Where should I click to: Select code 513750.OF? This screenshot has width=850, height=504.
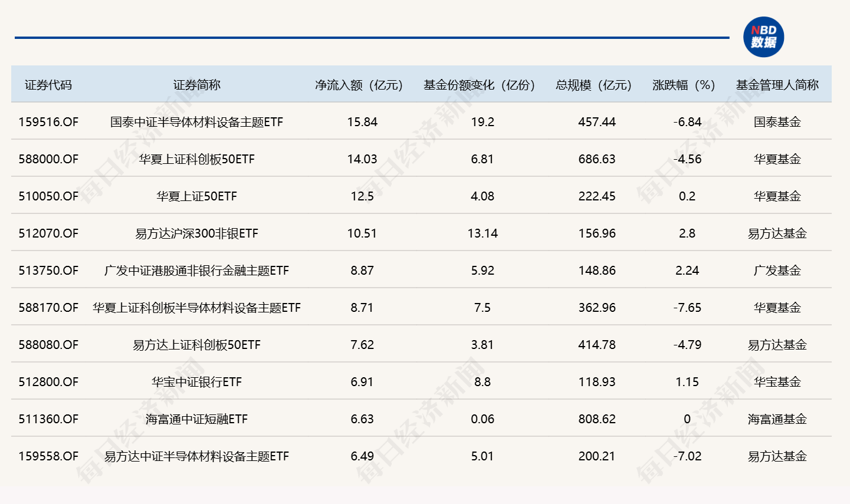[x=48, y=271]
